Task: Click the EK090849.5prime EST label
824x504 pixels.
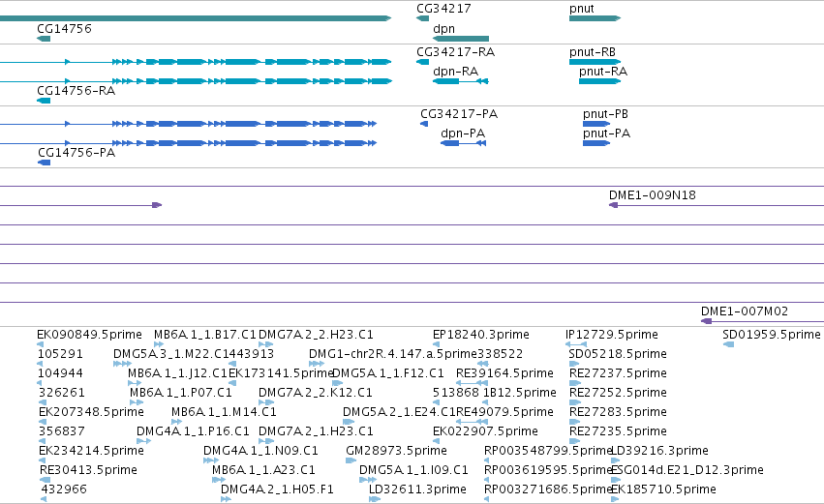Action: pos(89,334)
